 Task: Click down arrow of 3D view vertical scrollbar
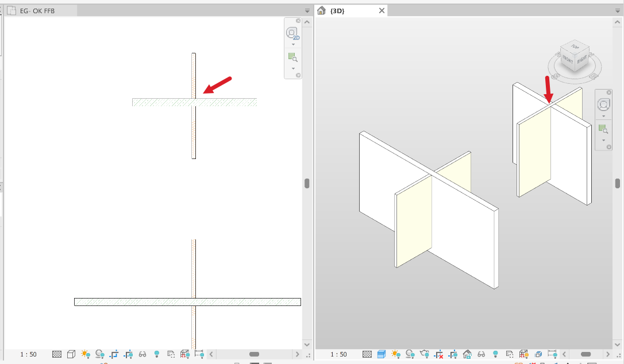(618, 344)
